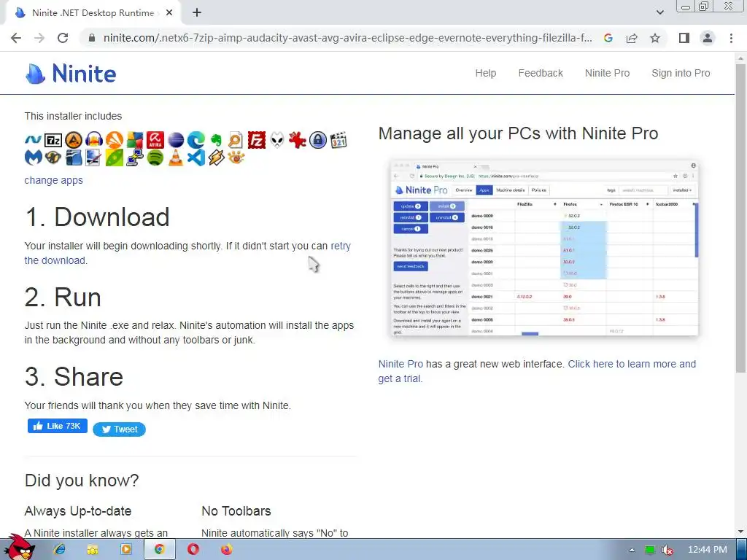747x560 pixels.
Task: Select the Ninite .NET Desktop Runtime tab
Action: 93,13
